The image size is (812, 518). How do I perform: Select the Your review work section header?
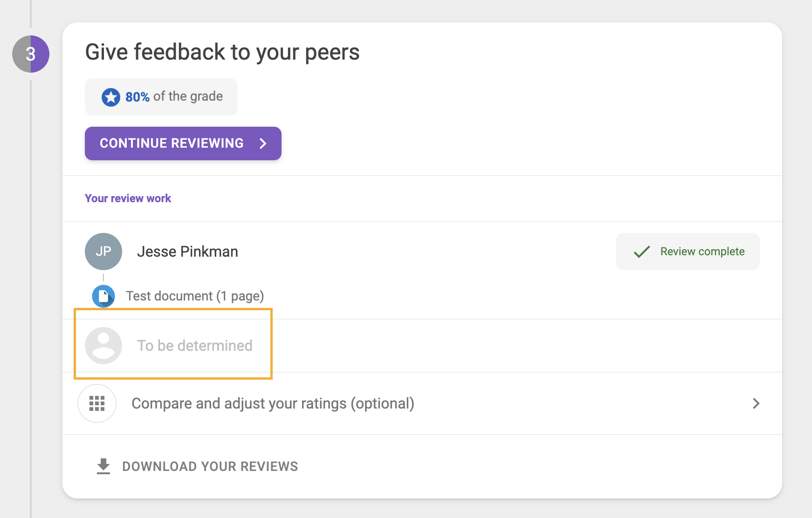click(x=128, y=198)
